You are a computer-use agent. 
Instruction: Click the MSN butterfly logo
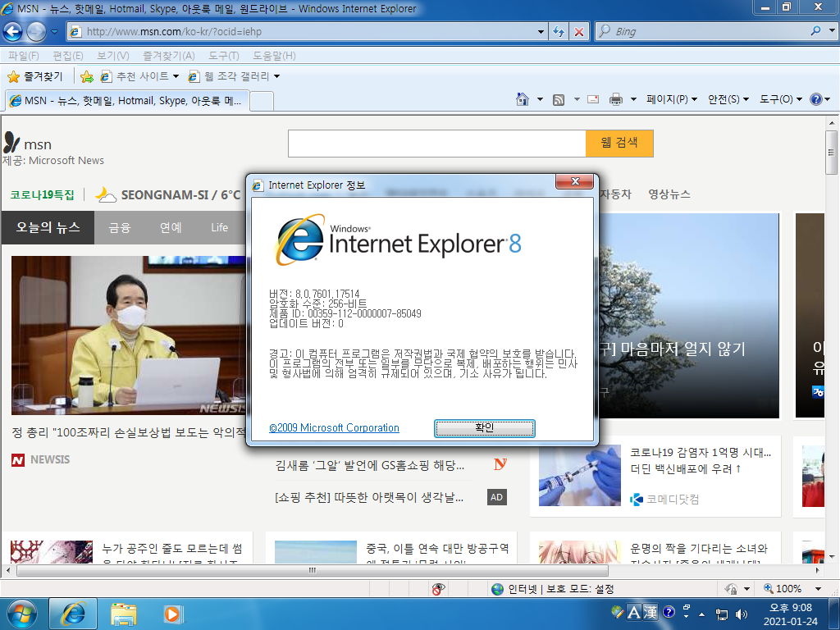[x=11, y=143]
